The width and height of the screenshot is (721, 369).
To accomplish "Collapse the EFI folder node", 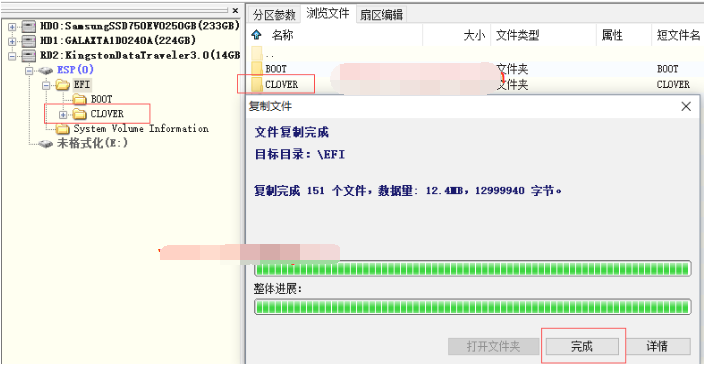I will click(46, 86).
